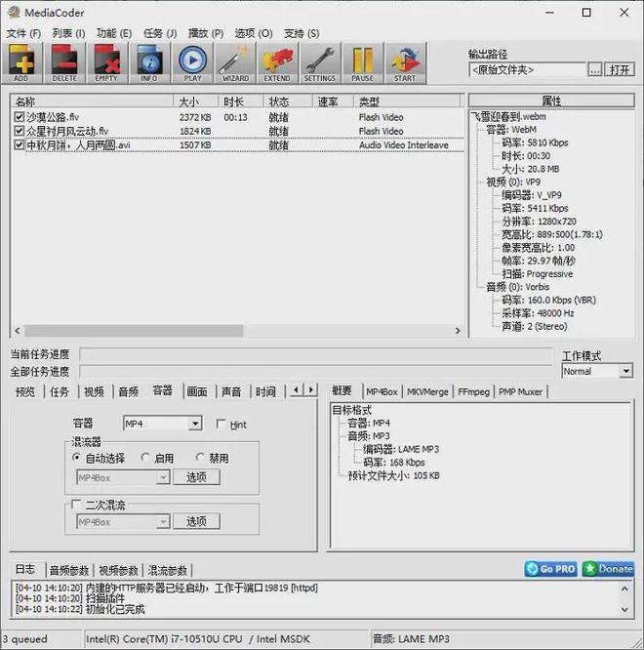Select the 禁用 radio button
This screenshot has height=650, width=644.
coord(200,458)
